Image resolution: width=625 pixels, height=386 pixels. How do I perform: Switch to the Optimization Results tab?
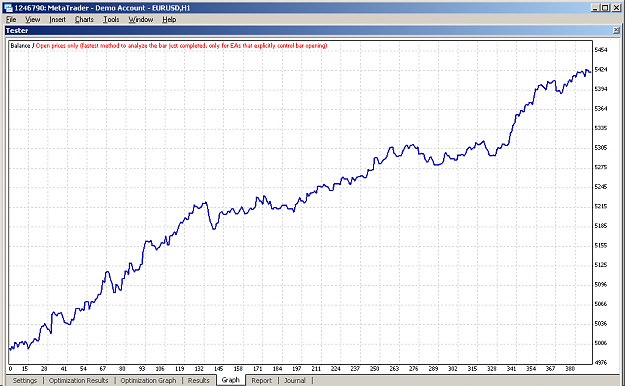point(79,380)
